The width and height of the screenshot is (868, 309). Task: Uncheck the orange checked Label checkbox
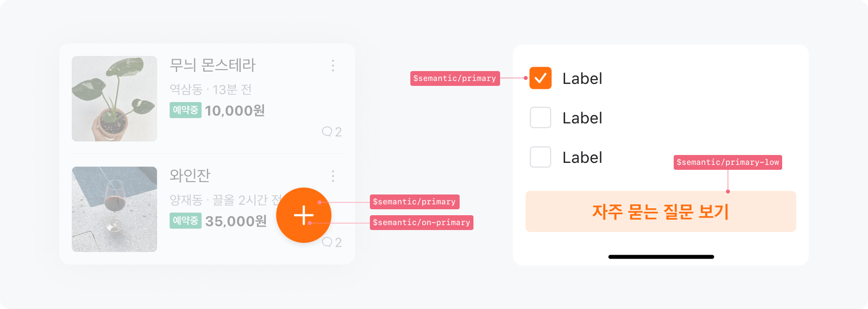[x=541, y=78]
